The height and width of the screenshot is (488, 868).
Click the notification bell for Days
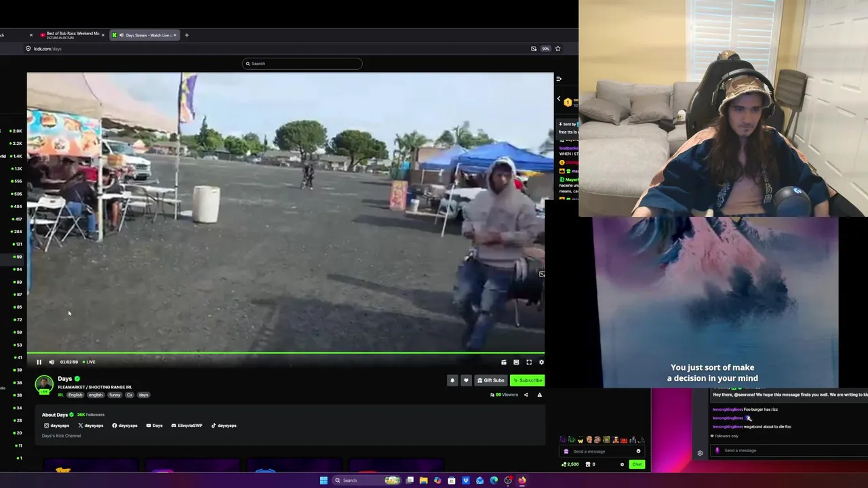click(x=452, y=380)
